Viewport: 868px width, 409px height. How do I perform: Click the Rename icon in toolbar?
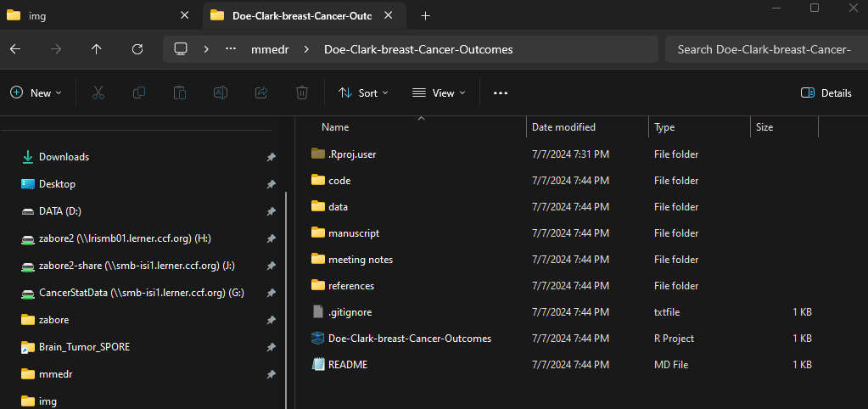pyautogui.click(x=221, y=93)
